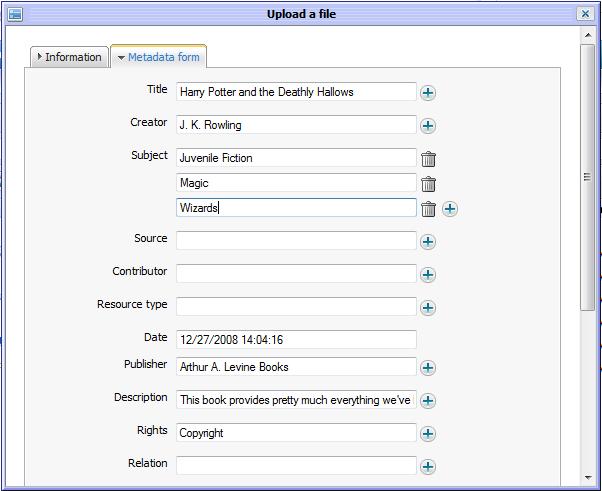
Task: Edit the Magic subject field
Action: pyautogui.click(x=296, y=183)
